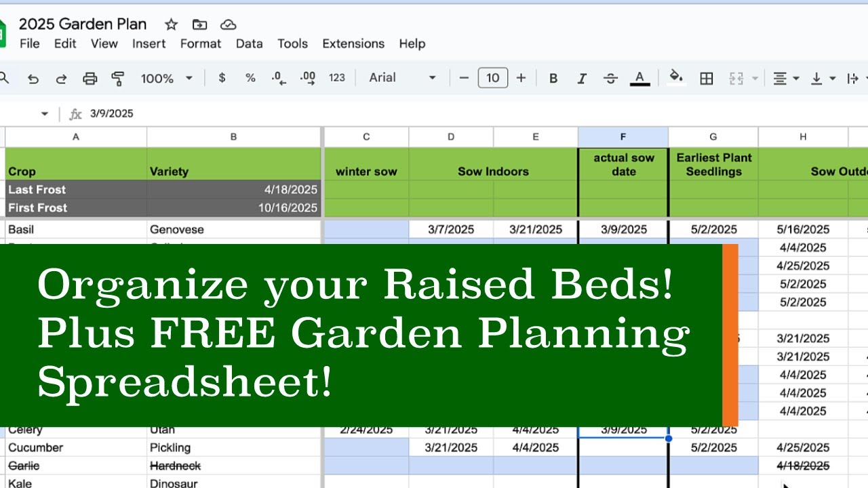Open the Format menu
This screenshot has width=868, height=488.
tap(201, 43)
